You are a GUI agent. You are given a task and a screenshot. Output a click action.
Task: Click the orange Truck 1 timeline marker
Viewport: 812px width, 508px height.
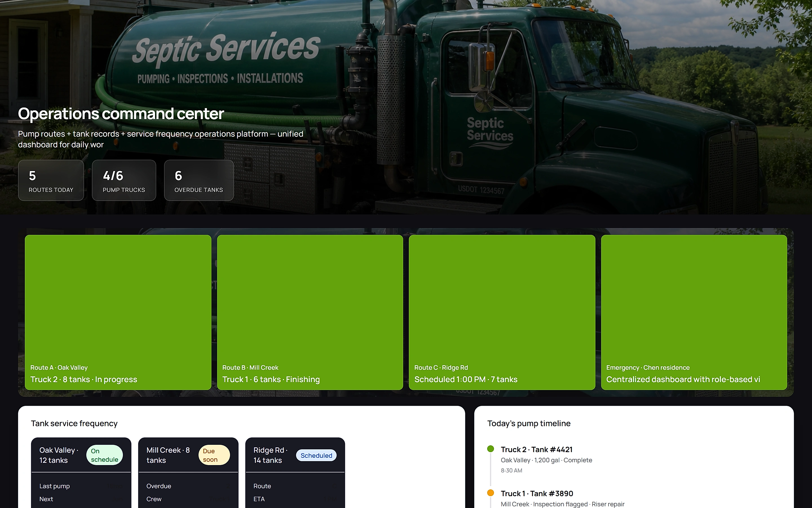pos(491,493)
